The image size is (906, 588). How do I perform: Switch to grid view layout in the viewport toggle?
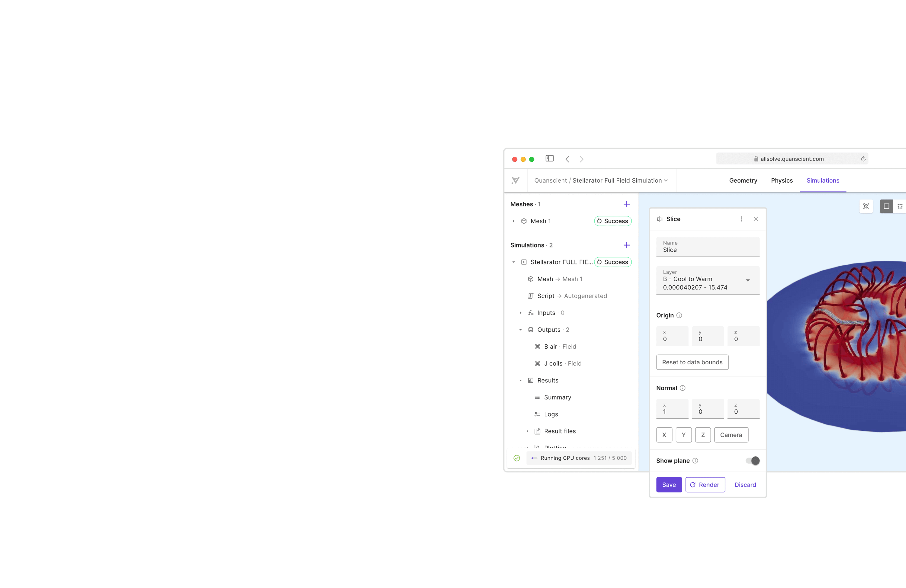pos(901,206)
